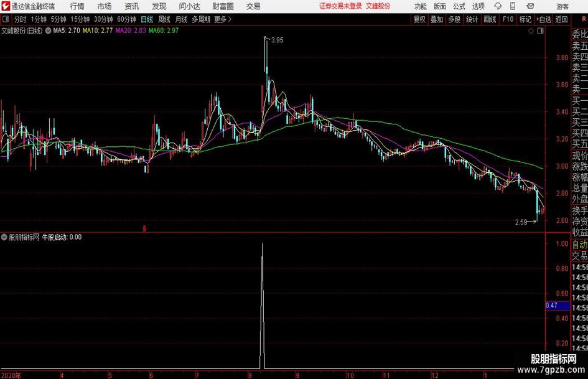Click the blue 0.47 value tag on axis
Screen dimensions: 588x379
(558, 306)
